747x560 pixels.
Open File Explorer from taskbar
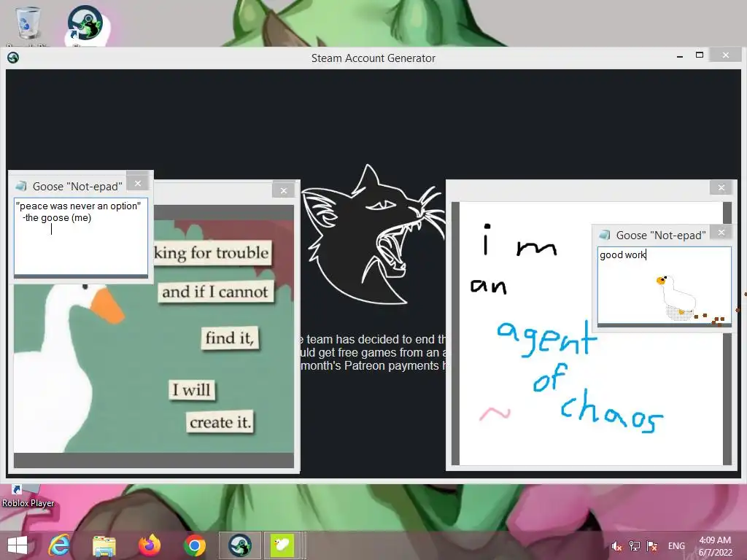pyautogui.click(x=104, y=545)
